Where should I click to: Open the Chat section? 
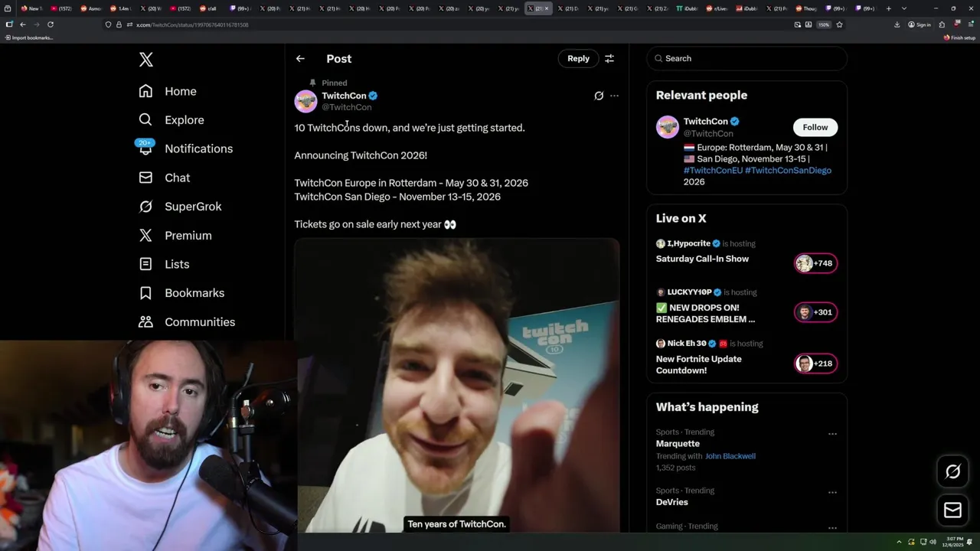pos(165,178)
